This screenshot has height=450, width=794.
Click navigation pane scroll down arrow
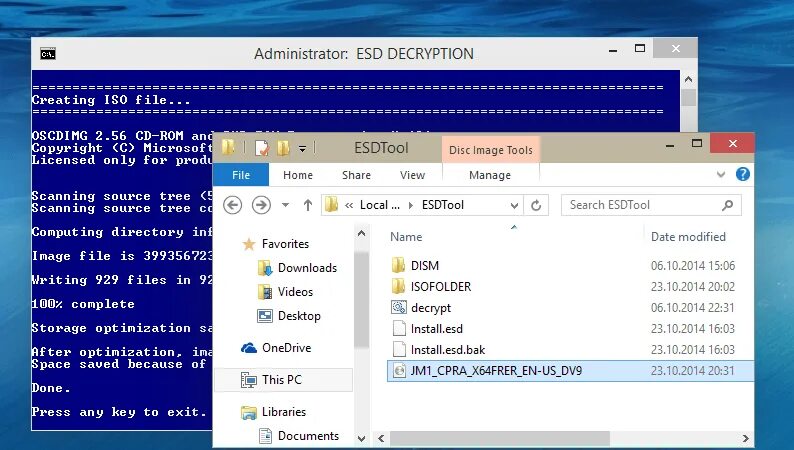coord(362,438)
